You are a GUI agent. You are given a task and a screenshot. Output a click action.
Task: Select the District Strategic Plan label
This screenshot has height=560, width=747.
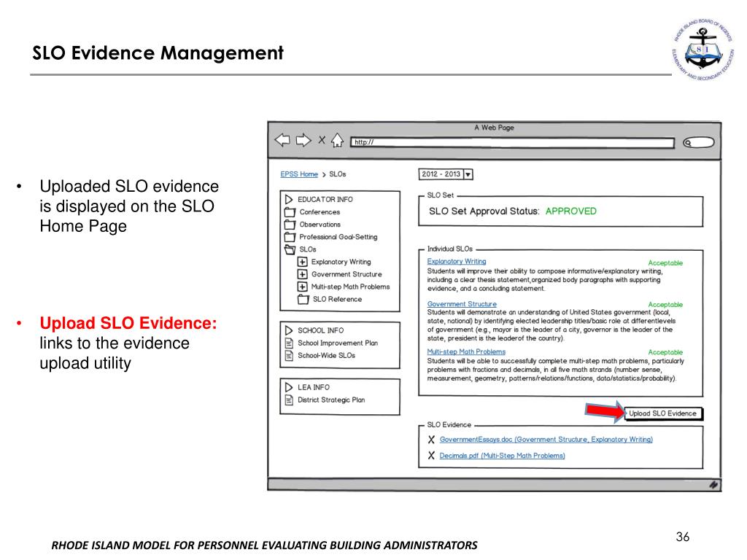pyautogui.click(x=331, y=400)
